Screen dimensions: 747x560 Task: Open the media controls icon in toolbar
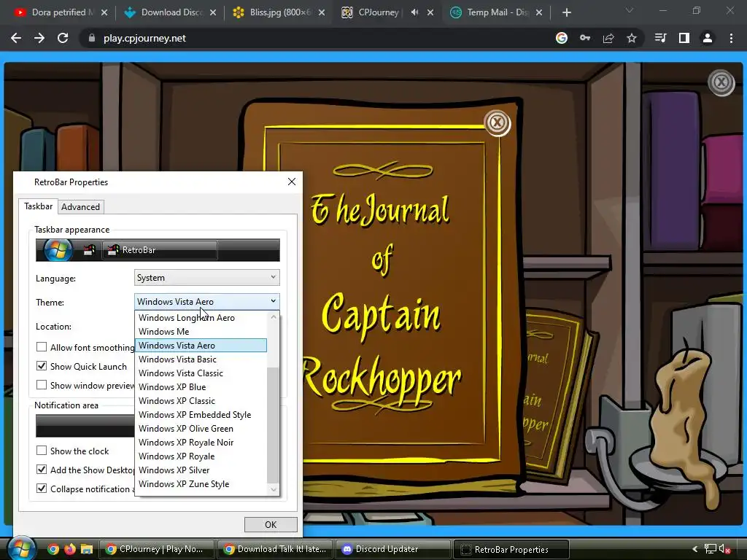coord(661,38)
